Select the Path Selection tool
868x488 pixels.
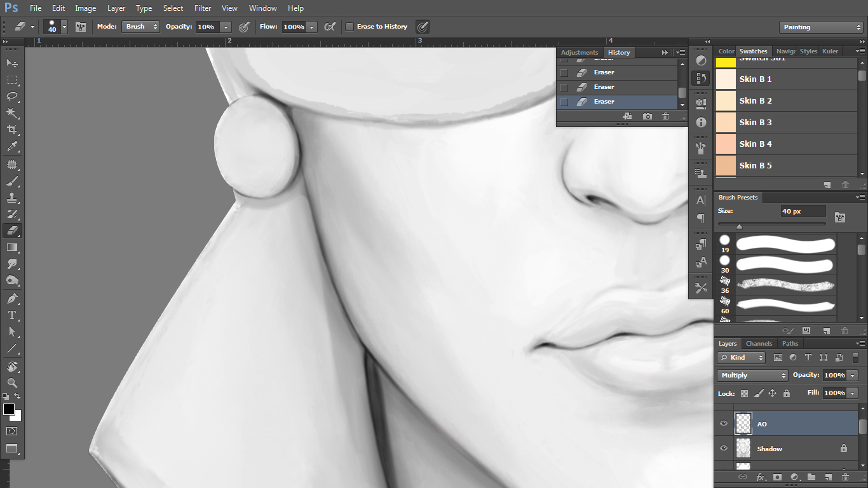[12, 332]
